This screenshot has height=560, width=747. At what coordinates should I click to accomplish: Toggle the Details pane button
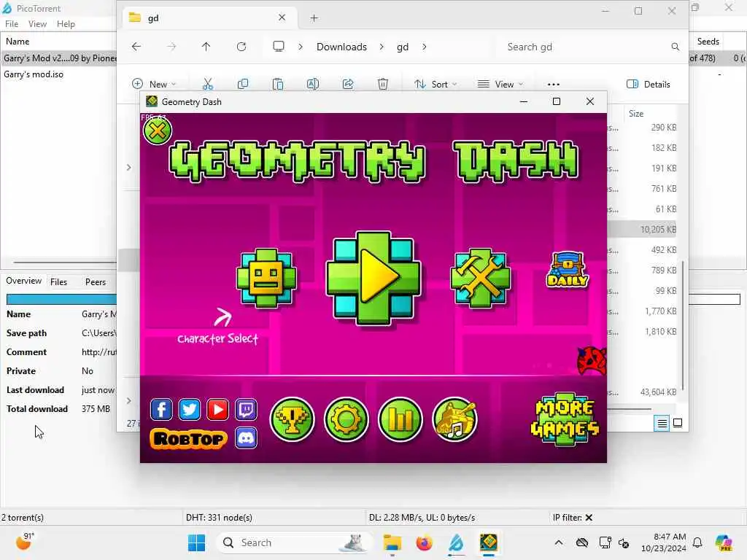[649, 85]
